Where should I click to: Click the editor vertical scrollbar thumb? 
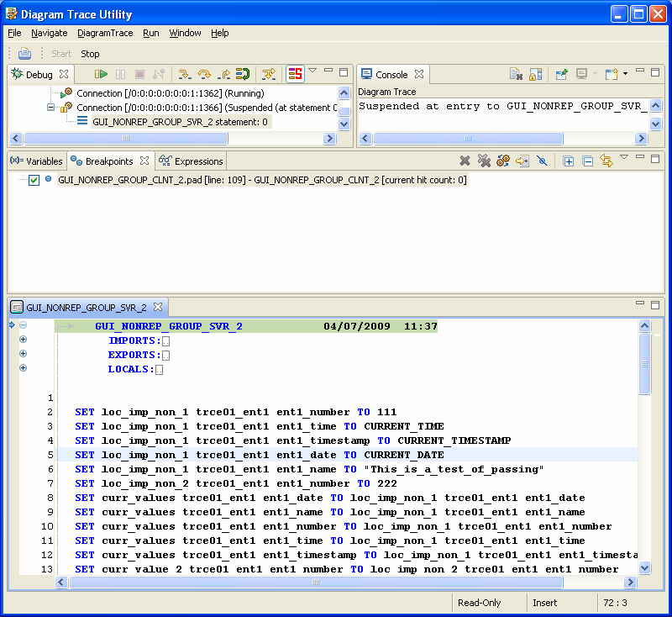coord(644,363)
